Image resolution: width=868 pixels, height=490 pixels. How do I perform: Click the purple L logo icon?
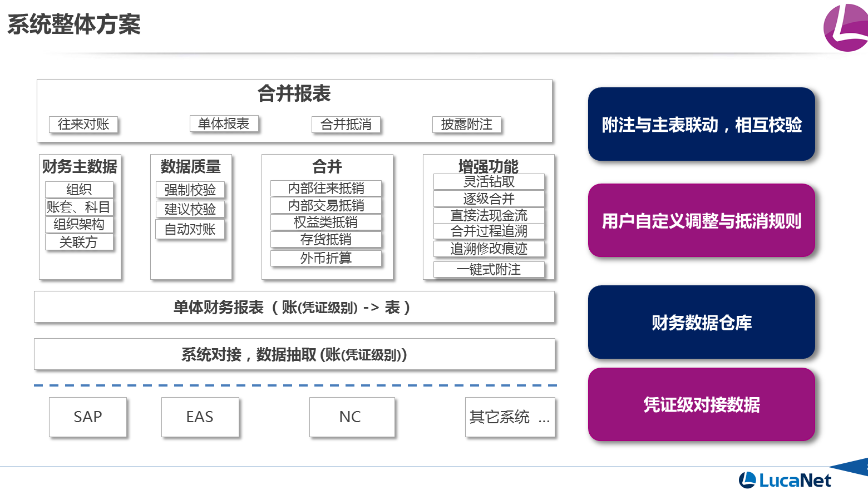[x=846, y=27]
